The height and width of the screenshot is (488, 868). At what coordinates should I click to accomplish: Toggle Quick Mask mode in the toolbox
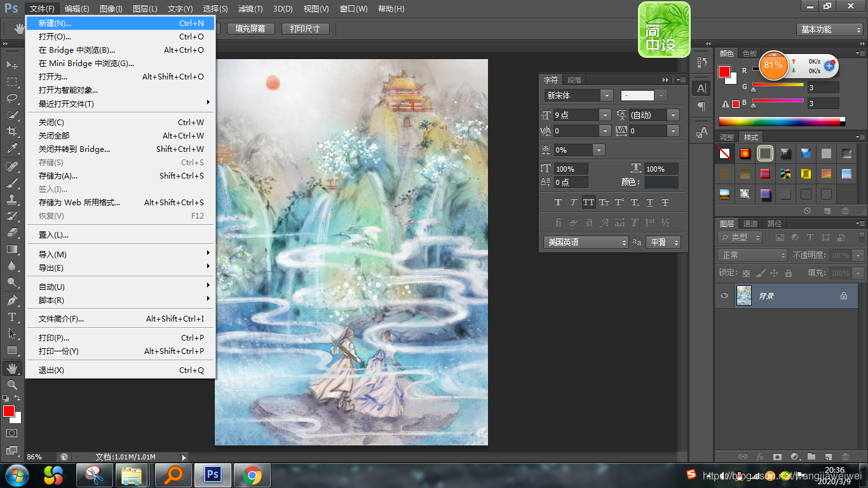click(12, 433)
